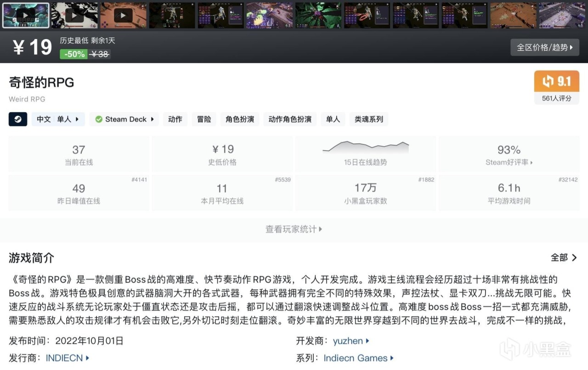Click the 当前在线 stat showing 37
This screenshot has height=370, width=588.
[x=79, y=154]
